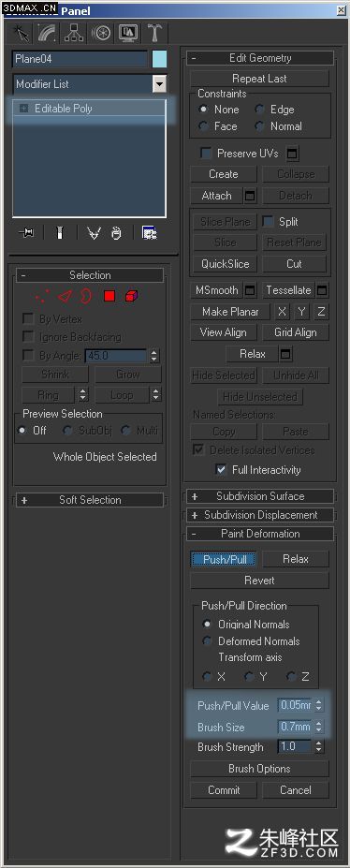350x868 pixels.
Task: Select Vertex sub-object level icon
Action: point(41,297)
